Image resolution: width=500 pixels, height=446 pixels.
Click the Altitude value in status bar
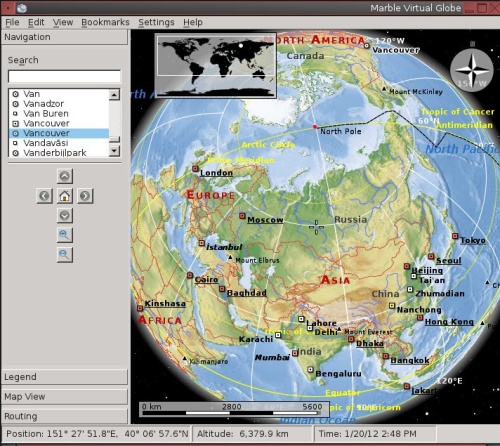click(242, 434)
